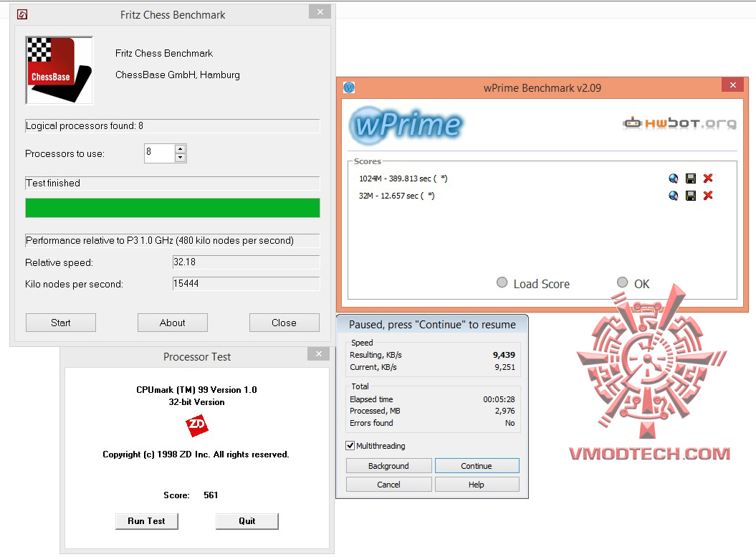The height and width of the screenshot is (557, 756).
Task: Click the ZD logo in Processor Test
Action: pyautogui.click(x=197, y=425)
